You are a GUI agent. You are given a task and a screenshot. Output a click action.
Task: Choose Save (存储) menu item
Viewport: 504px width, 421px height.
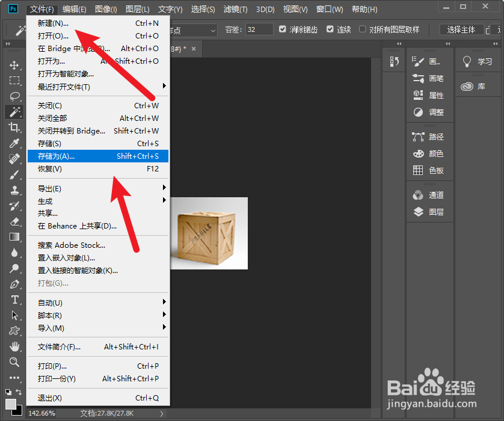coord(97,143)
